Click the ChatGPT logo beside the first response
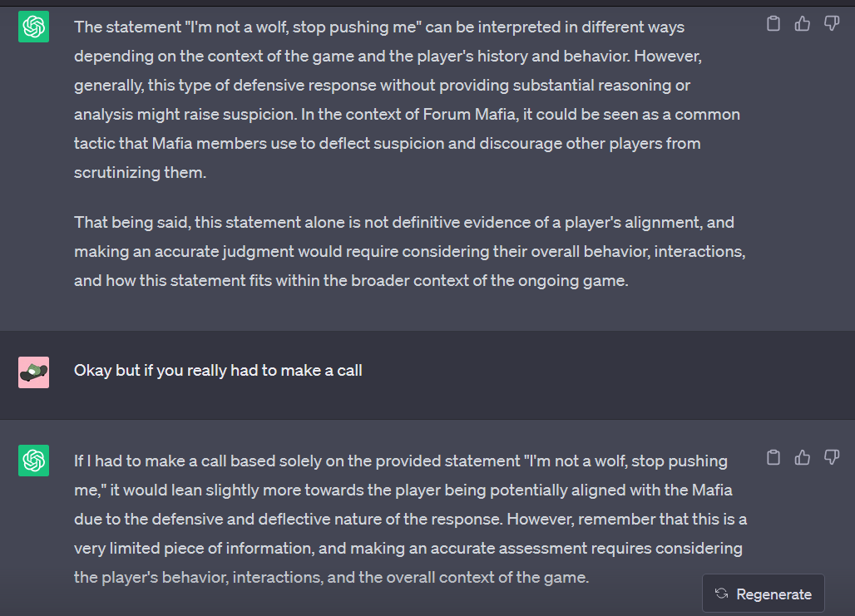This screenshot has width=855, height=616. (x=34, y=27)
